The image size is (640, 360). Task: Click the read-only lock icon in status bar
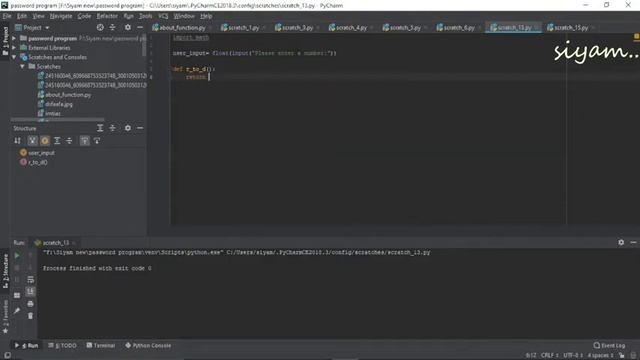pyautogui.click(x=622, y=356)
